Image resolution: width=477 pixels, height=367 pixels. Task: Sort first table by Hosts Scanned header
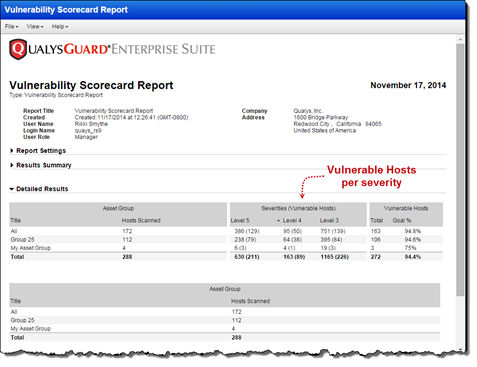click(141, 220)
